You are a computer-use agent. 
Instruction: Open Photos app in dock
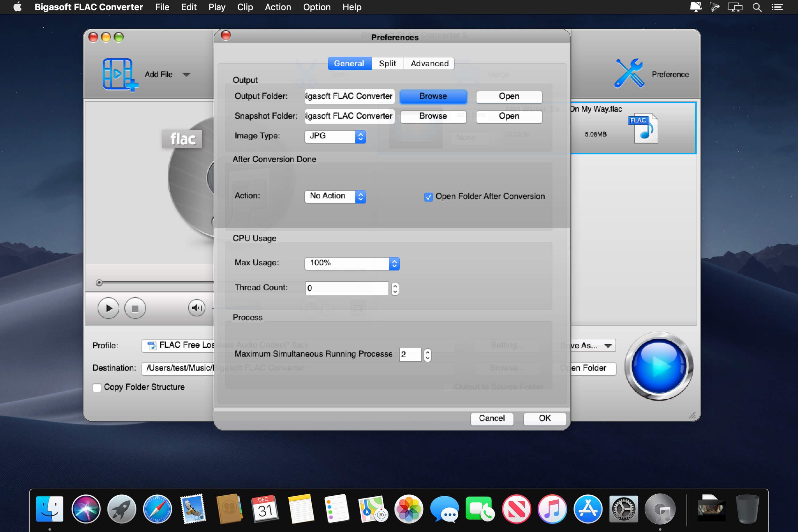(409, 509)
